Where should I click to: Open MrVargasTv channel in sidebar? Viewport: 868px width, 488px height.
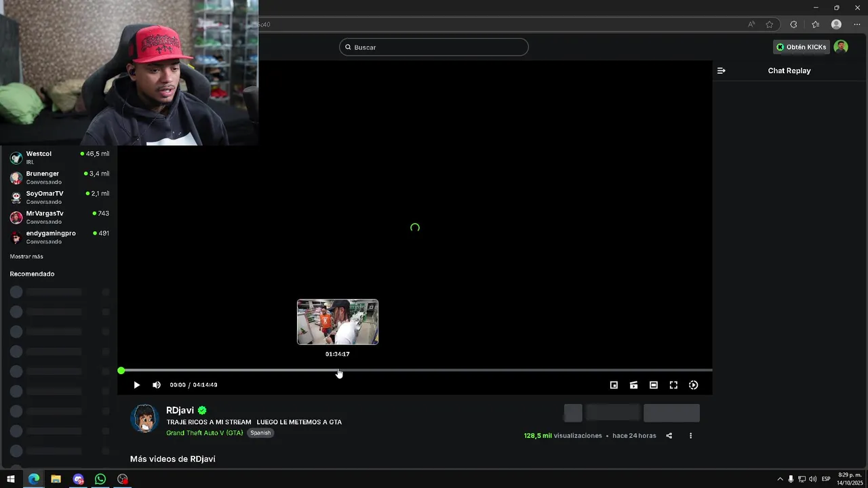click(60, 217)
